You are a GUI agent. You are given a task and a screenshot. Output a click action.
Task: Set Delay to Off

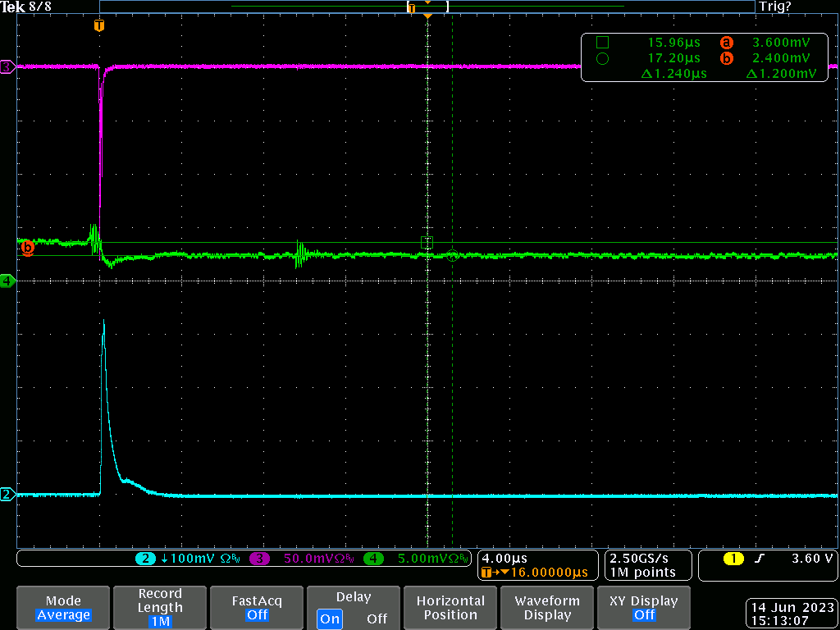coord(377,619)
